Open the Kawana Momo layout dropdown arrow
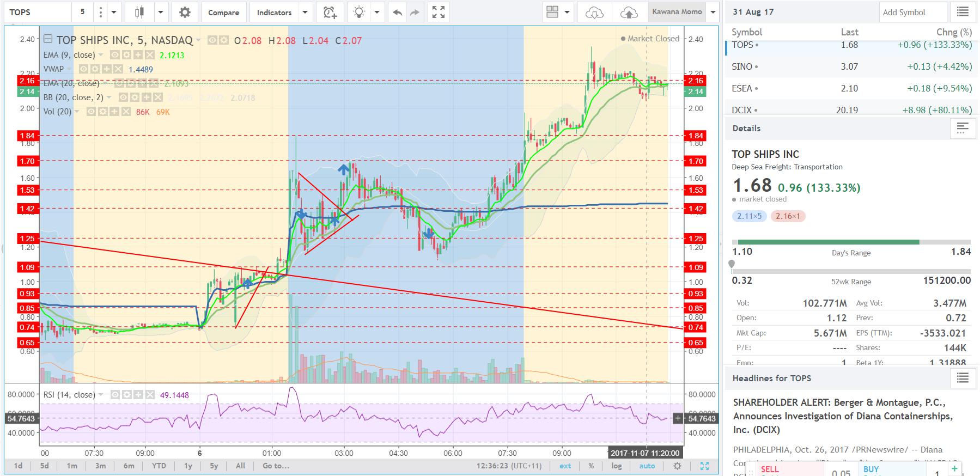This screenshot has height=476, width=980. tap(713, 12)
